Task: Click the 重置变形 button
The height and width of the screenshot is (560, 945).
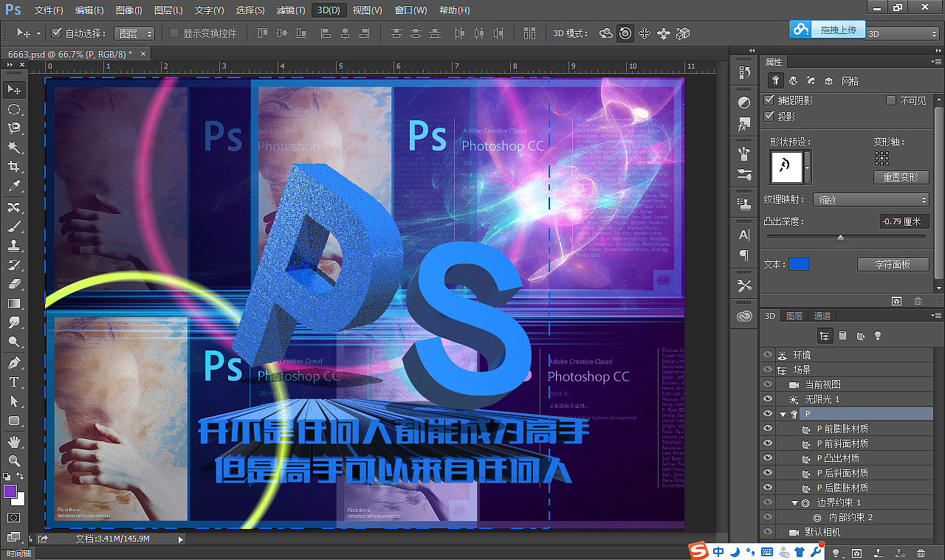Action: click(x=900, y=178)
